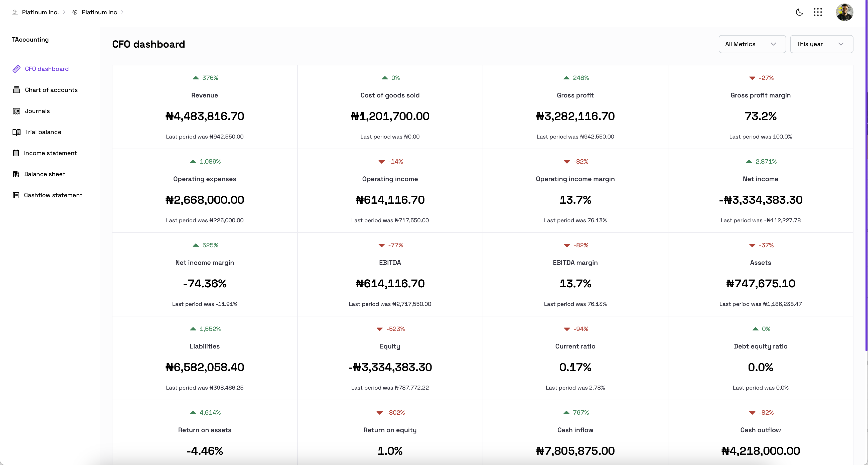The image size is (868, 465).
Task: Toggle dark mode with moon icon
Action: click(x=799, y=12)
